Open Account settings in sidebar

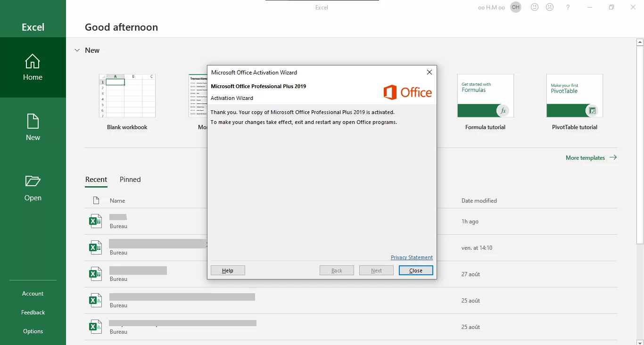(x=33, y=294)
